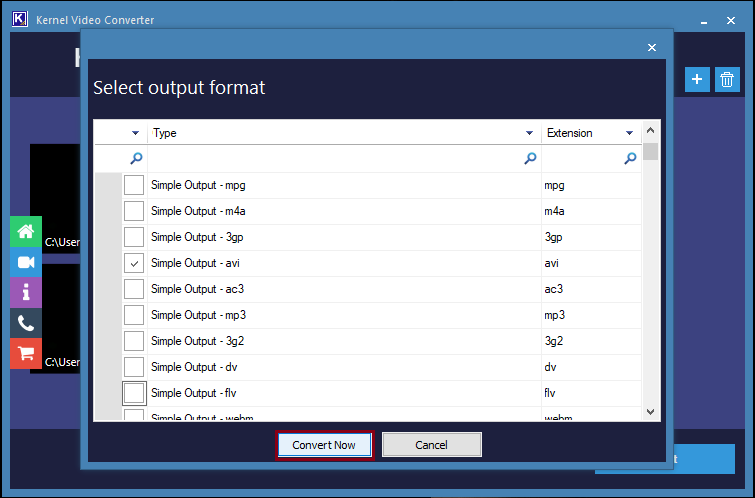This screenshot has width=755, height=498.
Task: Click the plus add-file button
Action: (x=697, y=79)
